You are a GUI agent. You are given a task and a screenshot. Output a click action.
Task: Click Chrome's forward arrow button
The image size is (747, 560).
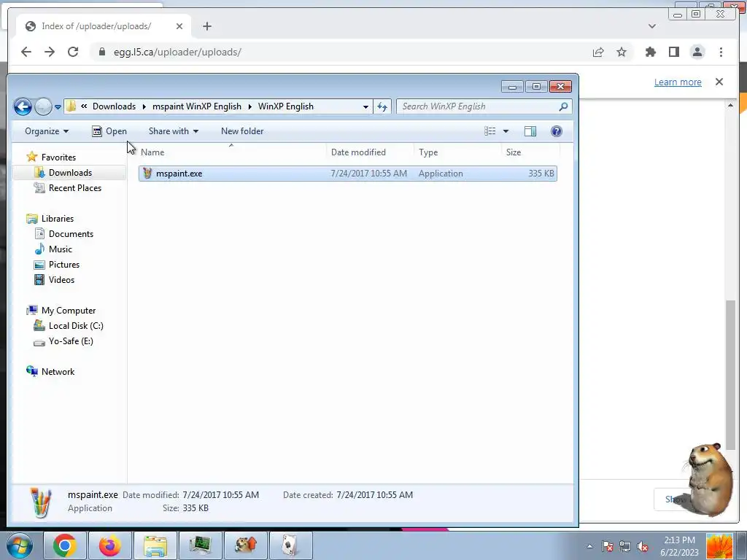click(x=50, y=52)
